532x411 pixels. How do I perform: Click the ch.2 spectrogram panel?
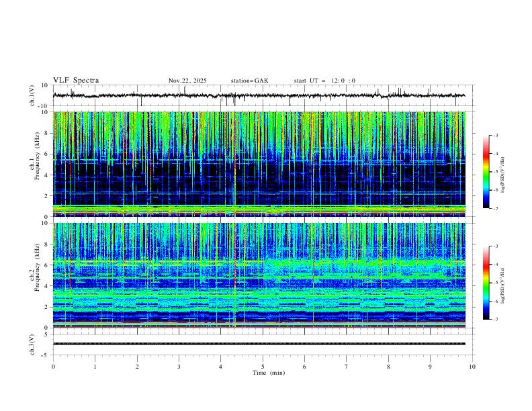[x=259, y=275]
